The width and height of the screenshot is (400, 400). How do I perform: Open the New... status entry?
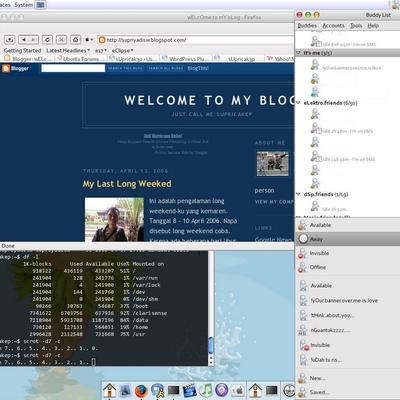(348, 378)
